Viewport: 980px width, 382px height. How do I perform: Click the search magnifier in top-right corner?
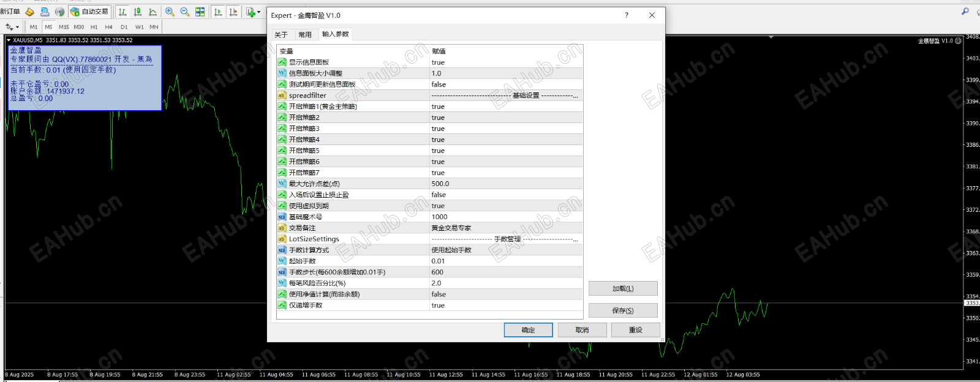[x=965, y=12]
